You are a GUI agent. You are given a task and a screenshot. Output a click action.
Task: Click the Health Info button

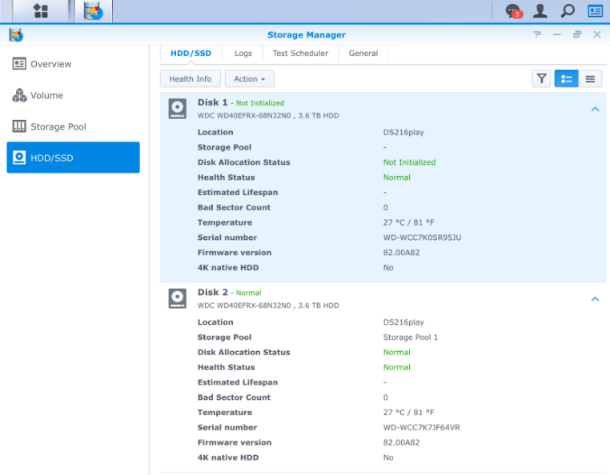[190, 78]
